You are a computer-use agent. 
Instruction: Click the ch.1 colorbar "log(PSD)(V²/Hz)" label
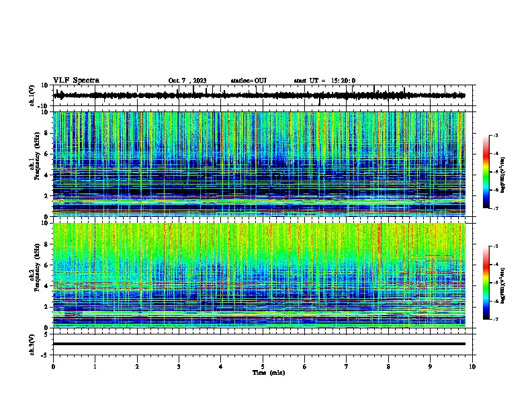pos(503,175)
